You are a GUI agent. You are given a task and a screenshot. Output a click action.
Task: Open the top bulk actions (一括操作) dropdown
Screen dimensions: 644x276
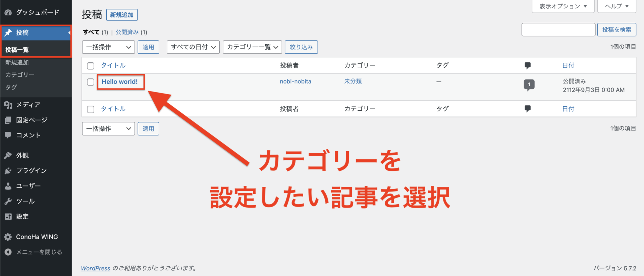[108, 47]
